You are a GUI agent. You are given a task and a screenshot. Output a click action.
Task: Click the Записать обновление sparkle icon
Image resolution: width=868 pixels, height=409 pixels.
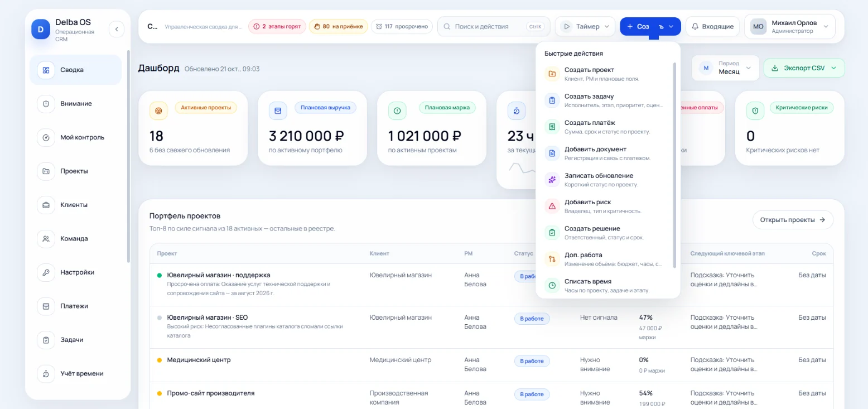pyautogui.click(x=552, y=180)
